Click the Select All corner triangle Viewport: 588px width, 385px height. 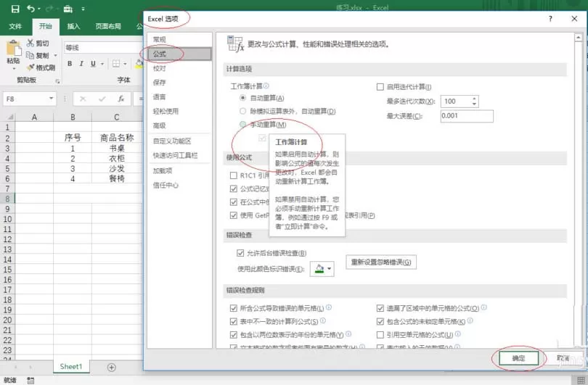pyautogui.click(x=10, y=117)
